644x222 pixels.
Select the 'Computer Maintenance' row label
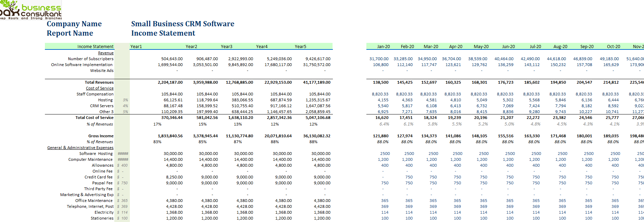point(90,159)
